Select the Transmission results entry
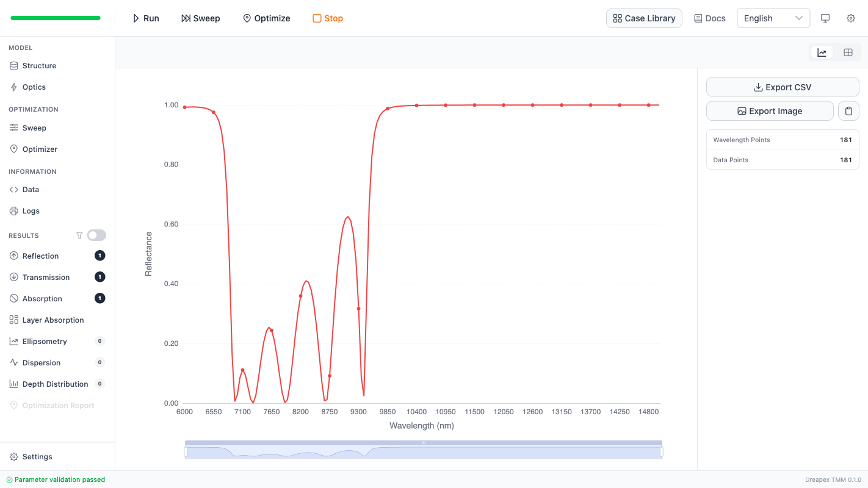This screenshot has height=488, width=868. 47,277
